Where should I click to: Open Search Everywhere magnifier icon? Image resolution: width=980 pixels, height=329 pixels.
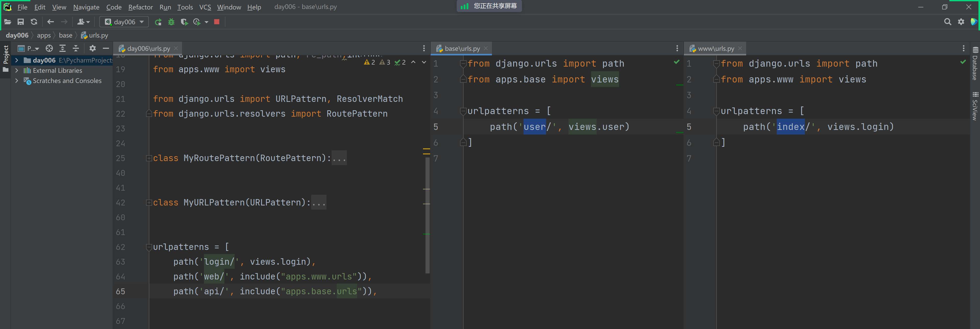948,22
